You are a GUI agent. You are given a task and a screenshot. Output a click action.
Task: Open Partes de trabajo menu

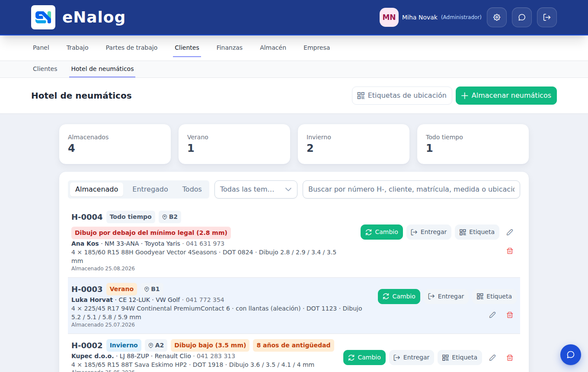131,48
